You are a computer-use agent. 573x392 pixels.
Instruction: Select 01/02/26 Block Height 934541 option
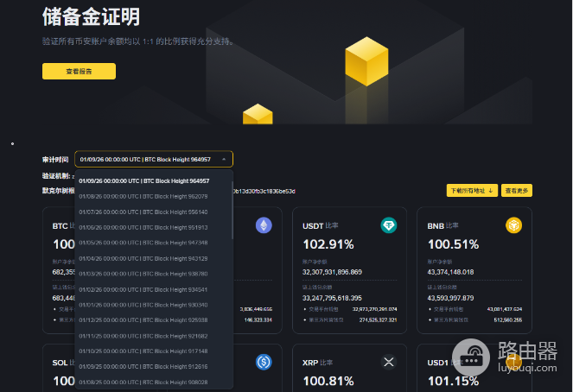tap(143, 289)
